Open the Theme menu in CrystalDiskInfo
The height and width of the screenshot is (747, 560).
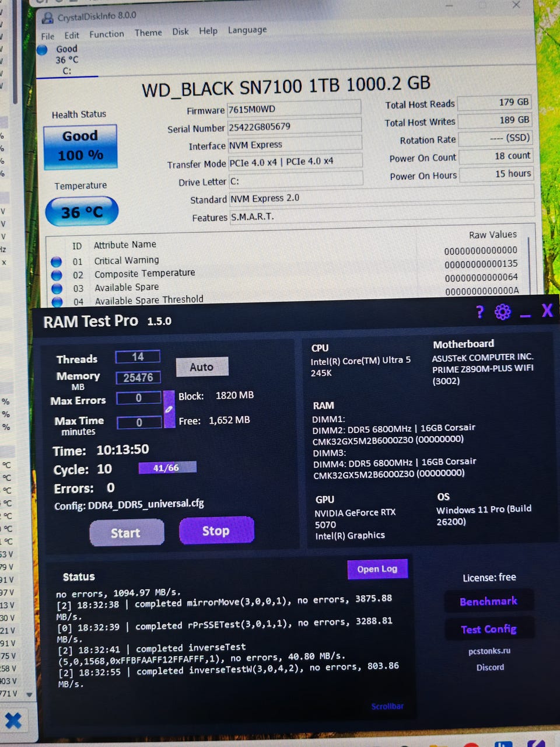[148, 33]
